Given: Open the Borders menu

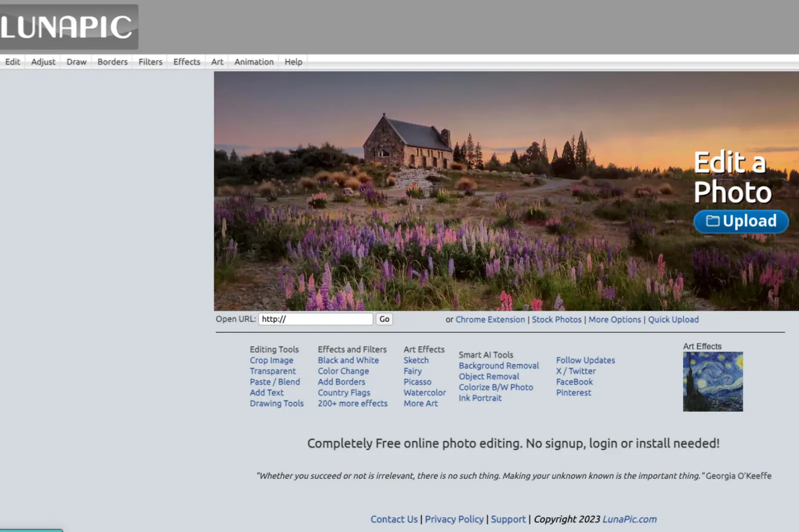Looking at the screenshot, I should (112, 62).
